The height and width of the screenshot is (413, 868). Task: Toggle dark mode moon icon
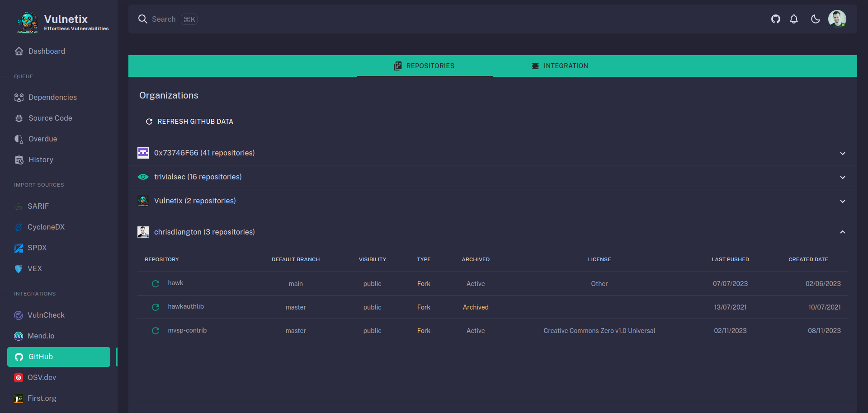[x=816, y=19]
